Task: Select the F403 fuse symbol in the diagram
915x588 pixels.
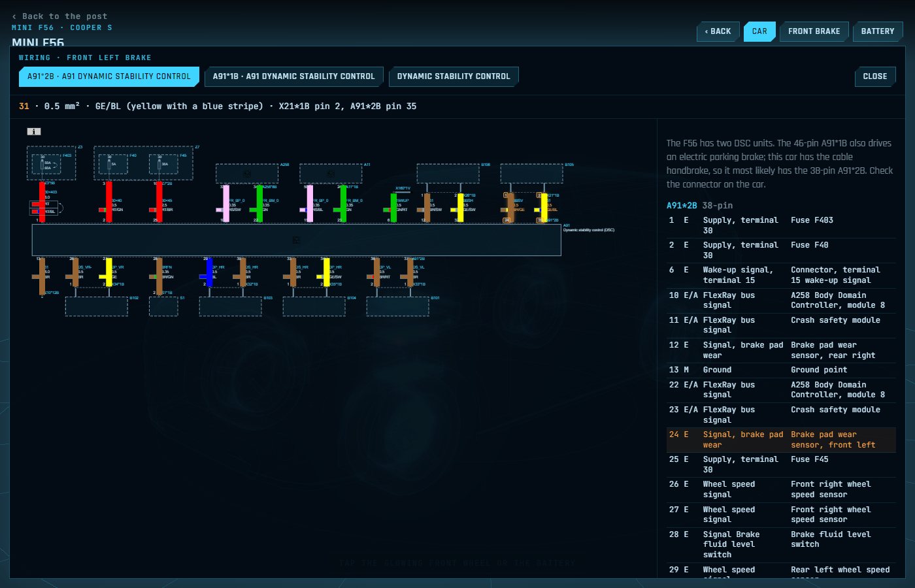Action: (x=46, y=164)
